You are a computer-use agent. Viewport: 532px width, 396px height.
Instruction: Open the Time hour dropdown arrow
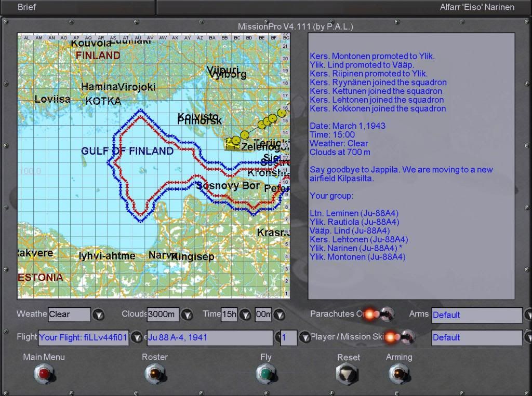pos(245,315)
